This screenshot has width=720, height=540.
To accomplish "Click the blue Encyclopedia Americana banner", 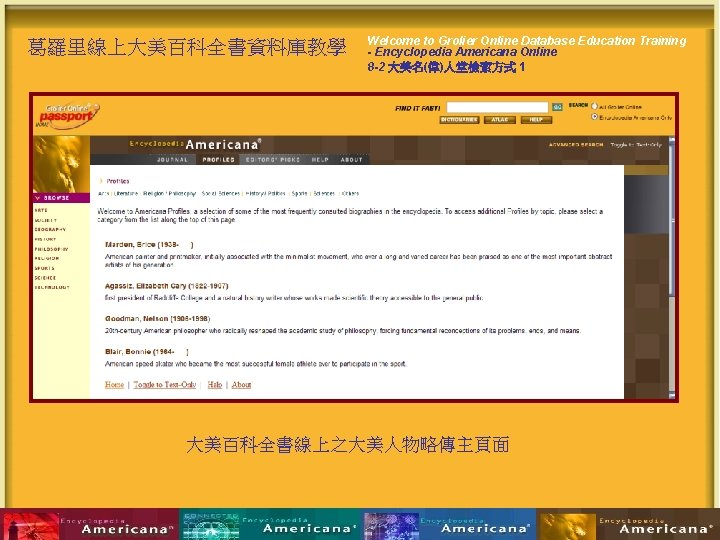I will click(x=450, y=524).
